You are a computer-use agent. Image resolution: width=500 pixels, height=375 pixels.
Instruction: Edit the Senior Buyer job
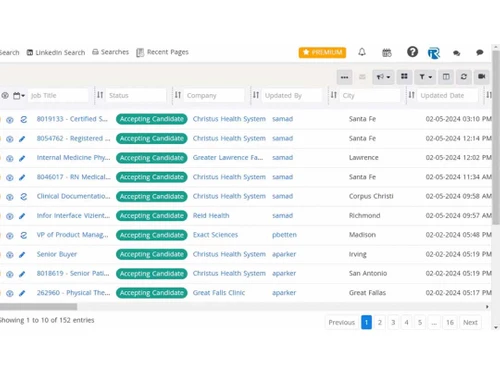pyautogui.click(x=22, y=255)
